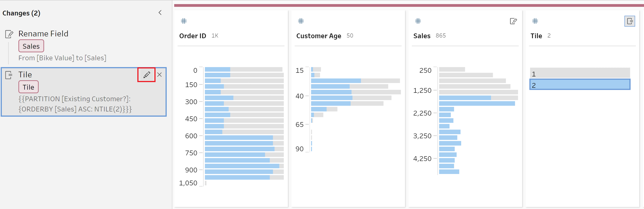The image size is (644, 209).
Task: Click the Sales data type hash icon
Action: 418,21
